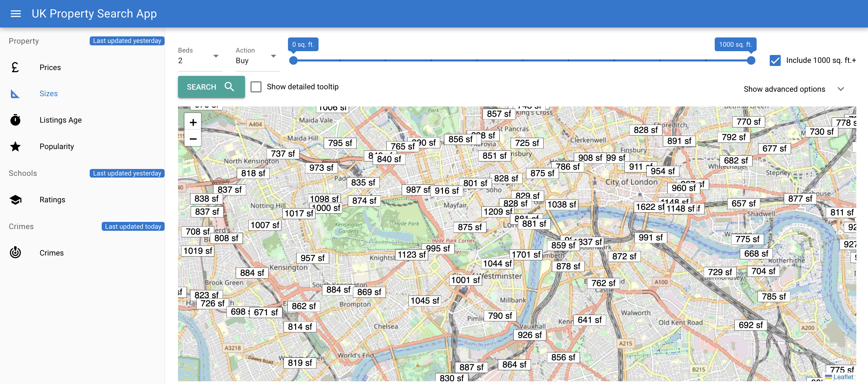Click the Show advanced options chevron

pyautogui.click(x=841, y=89)
